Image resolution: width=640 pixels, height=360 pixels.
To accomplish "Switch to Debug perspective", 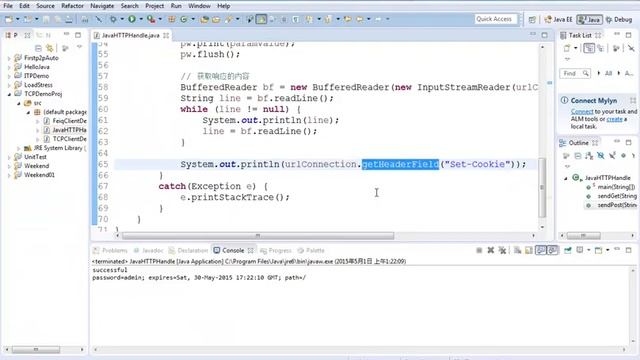I will (x=619, y=19).
